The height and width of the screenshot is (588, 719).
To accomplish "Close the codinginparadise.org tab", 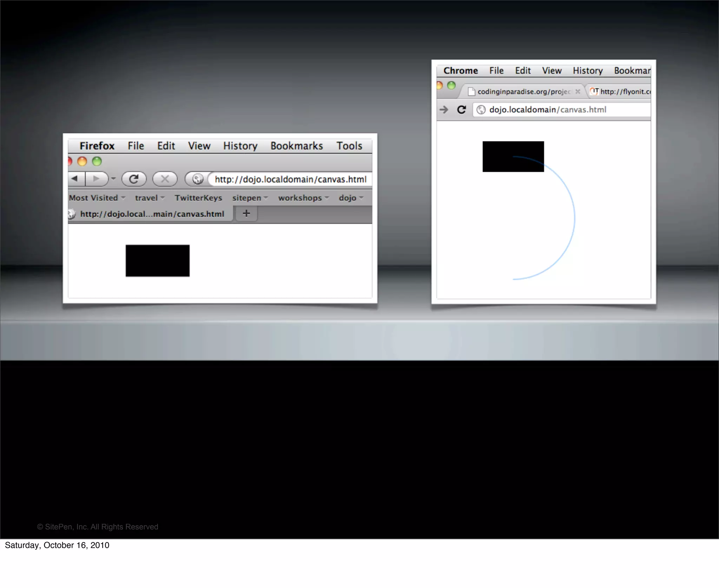I will tap(578, 92).
